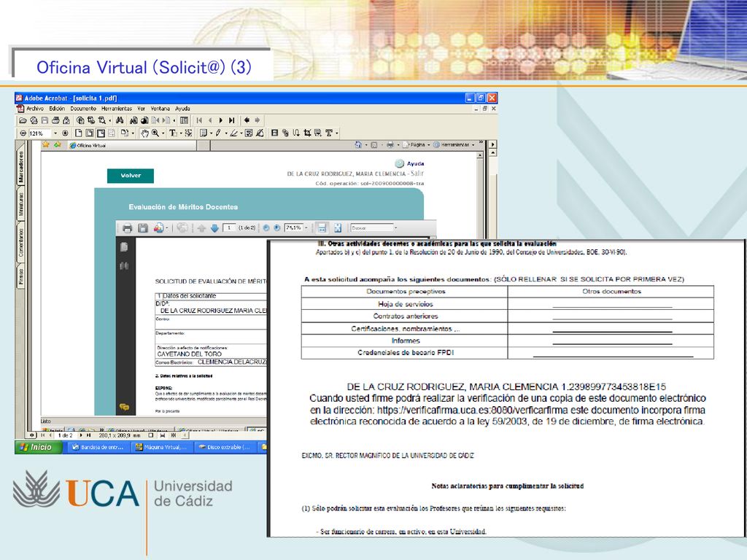The width and height of the screenshot is (747, 560).
Task: Click the Fit Width page icon
Action: coord(101,133)
